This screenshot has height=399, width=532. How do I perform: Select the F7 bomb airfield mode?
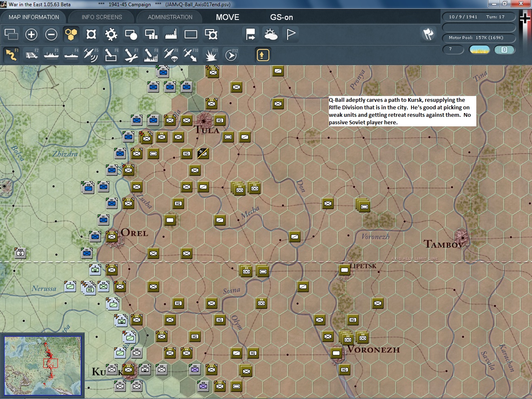[x=131, y=55]
